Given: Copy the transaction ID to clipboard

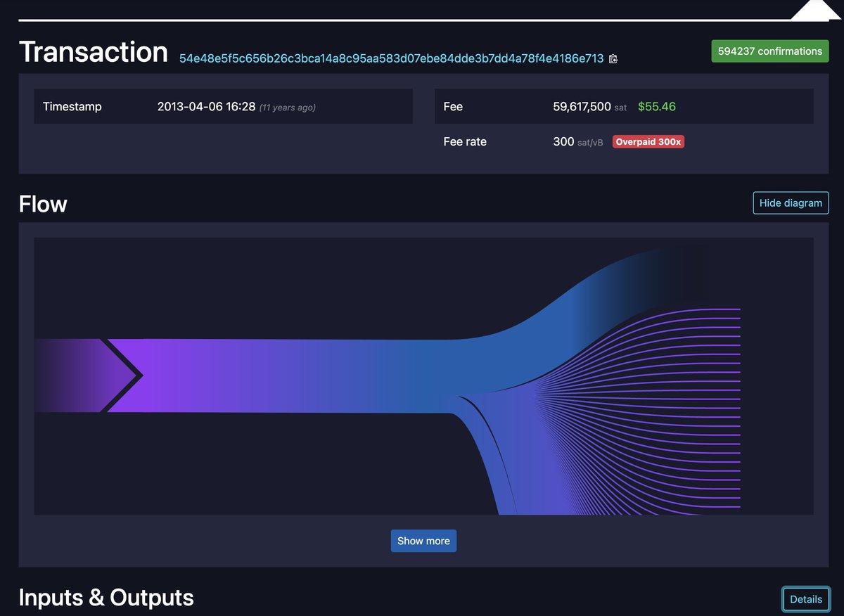Looking at the screenshot, I should pos(613,58).
